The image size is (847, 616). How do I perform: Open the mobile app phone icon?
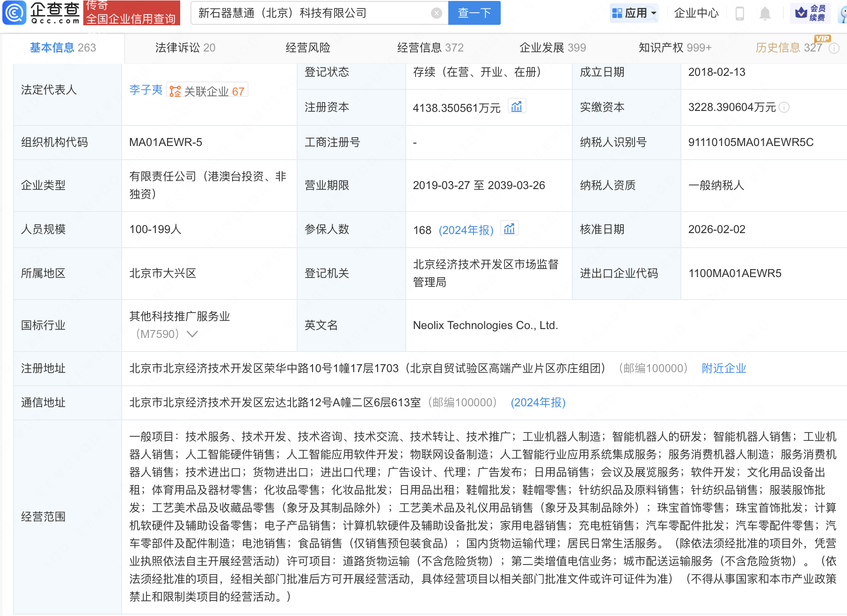click(739, 13)
